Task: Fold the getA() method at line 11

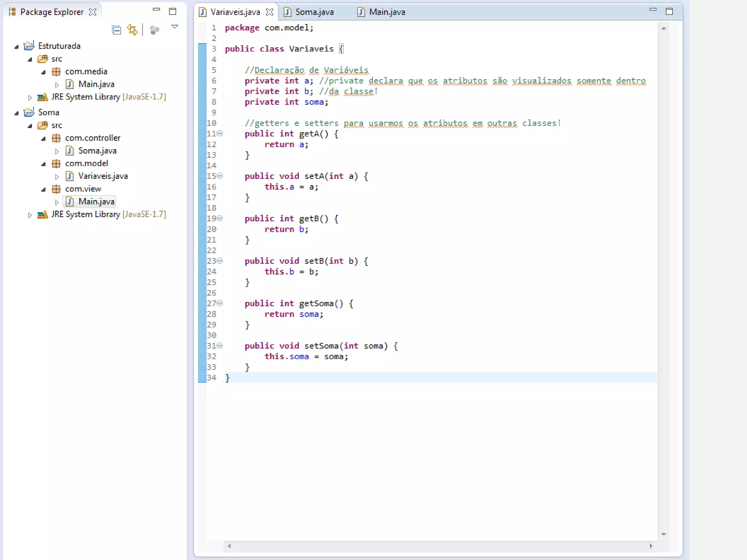Action: (220, 133)
